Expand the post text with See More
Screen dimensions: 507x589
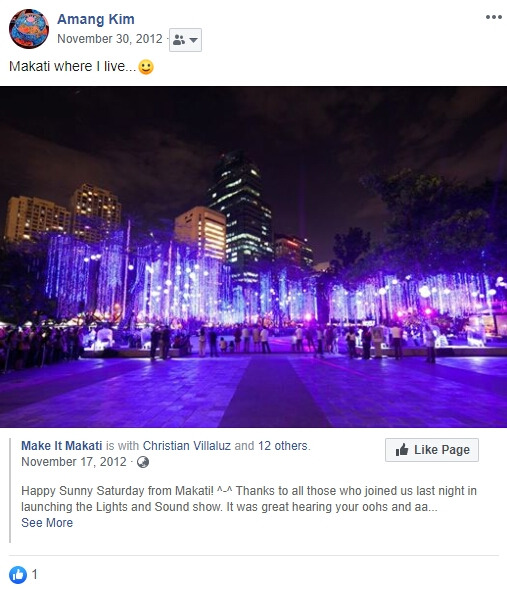coord(47,523)
